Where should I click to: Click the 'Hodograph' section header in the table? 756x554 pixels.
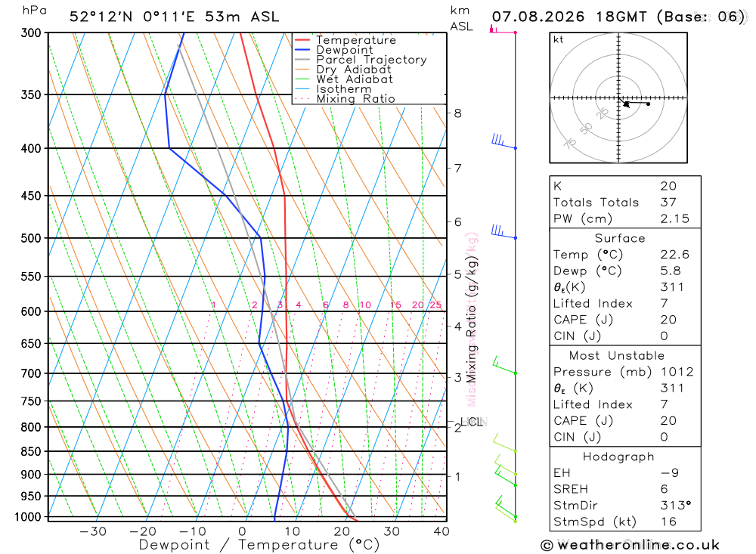tap(618, 457)
